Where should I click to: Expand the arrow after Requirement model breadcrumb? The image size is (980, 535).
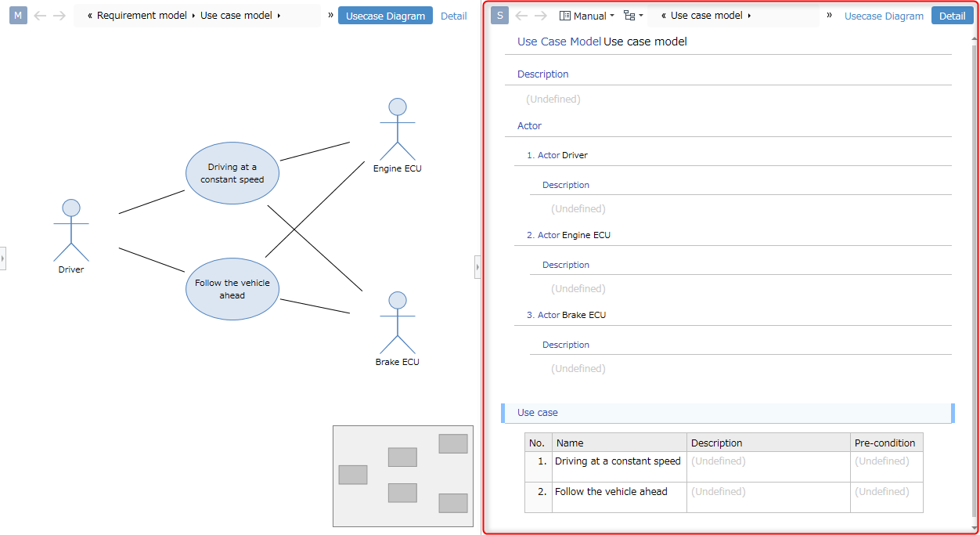(193, 16)
